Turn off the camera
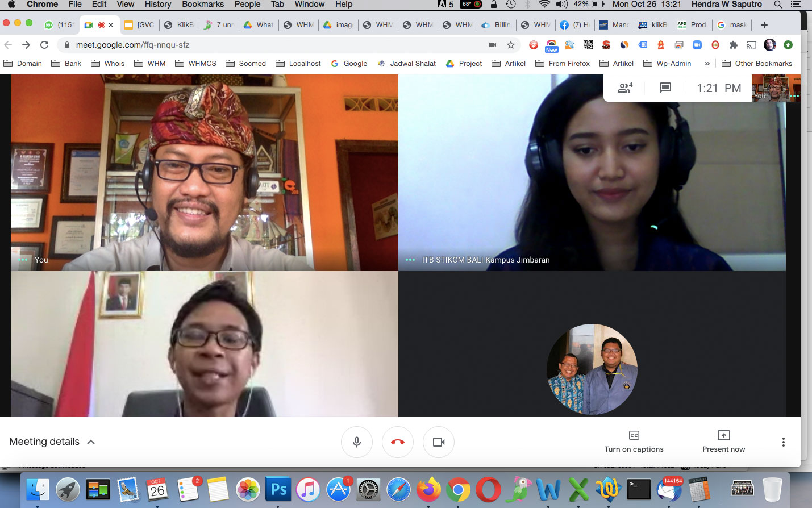This screenshot has height=508, width=812. coord(439,442)
